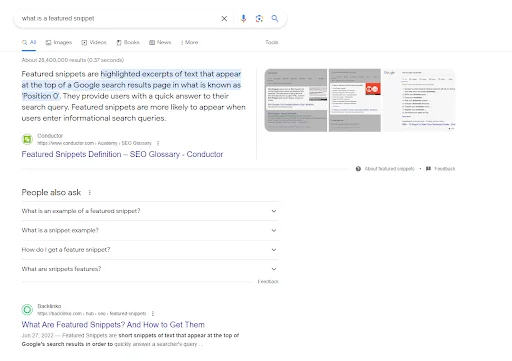Start voice search with the microphone icon
The width and height of the screenshot is (512, 361).
click(x=243, y=19)
